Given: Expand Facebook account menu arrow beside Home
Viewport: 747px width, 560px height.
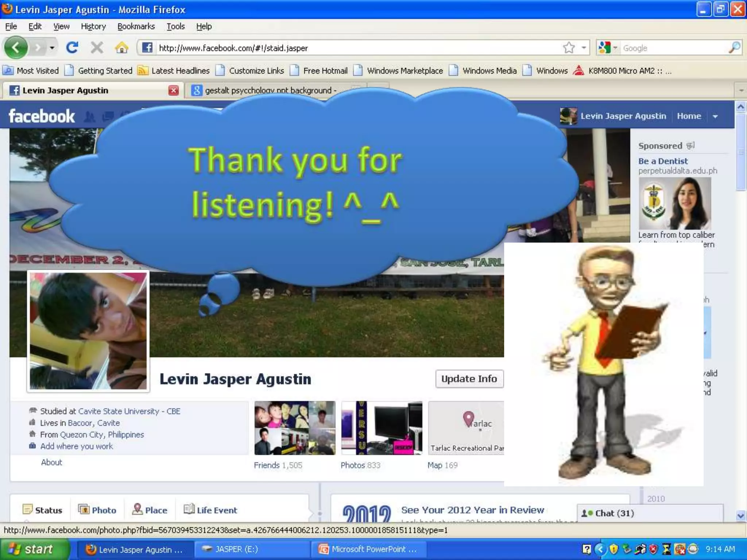Looking at the screenshot, I should coord(715,116).
